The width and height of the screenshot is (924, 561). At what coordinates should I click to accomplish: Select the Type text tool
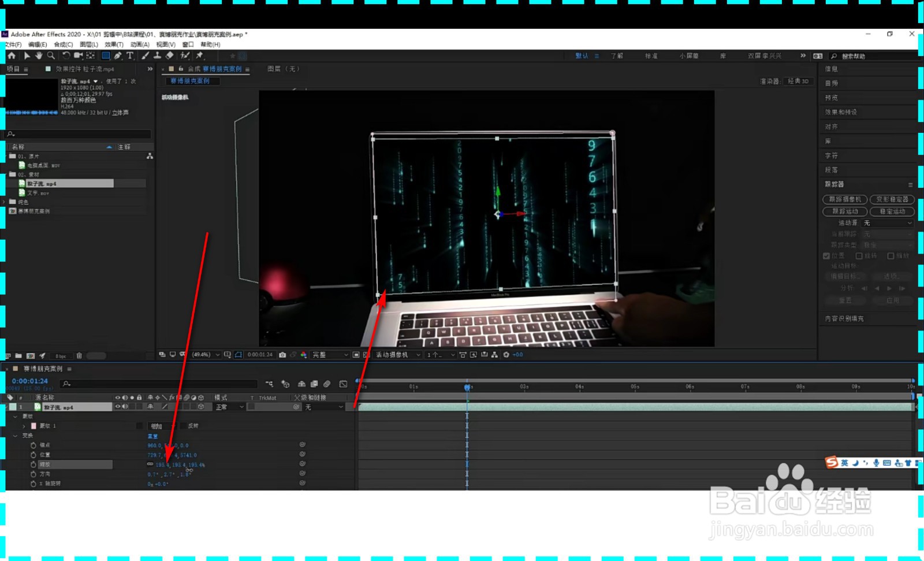(x=130, y=55)
